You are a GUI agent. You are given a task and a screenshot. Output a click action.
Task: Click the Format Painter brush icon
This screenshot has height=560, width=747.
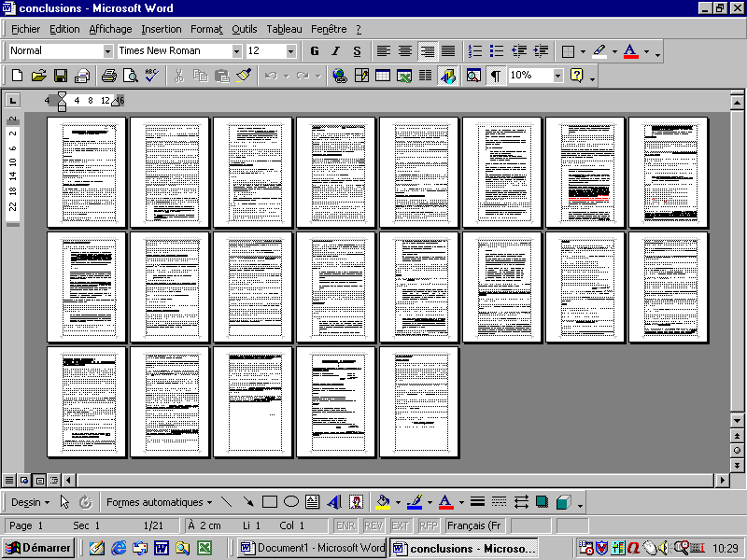click(244, 76)
